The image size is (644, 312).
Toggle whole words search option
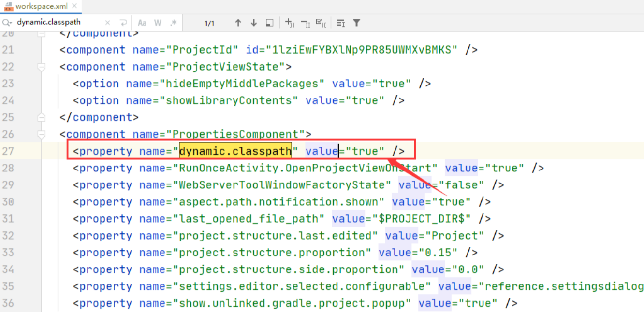click(158, 22)
